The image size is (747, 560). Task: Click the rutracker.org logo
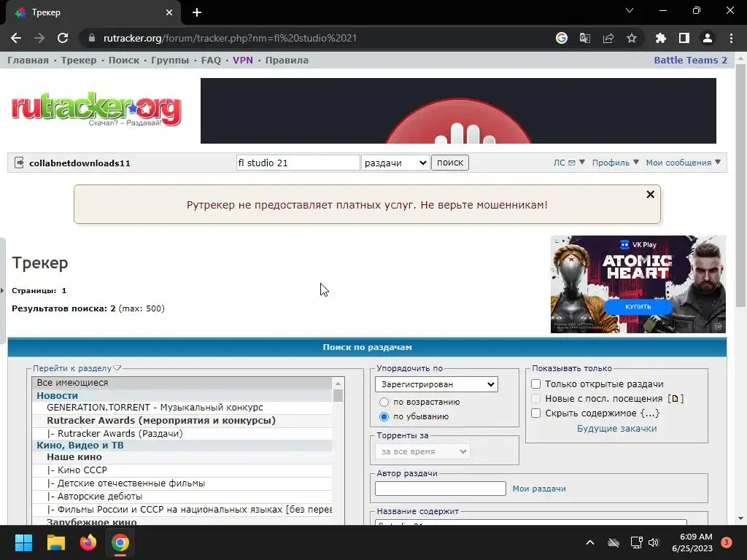(x=96, y=109)
